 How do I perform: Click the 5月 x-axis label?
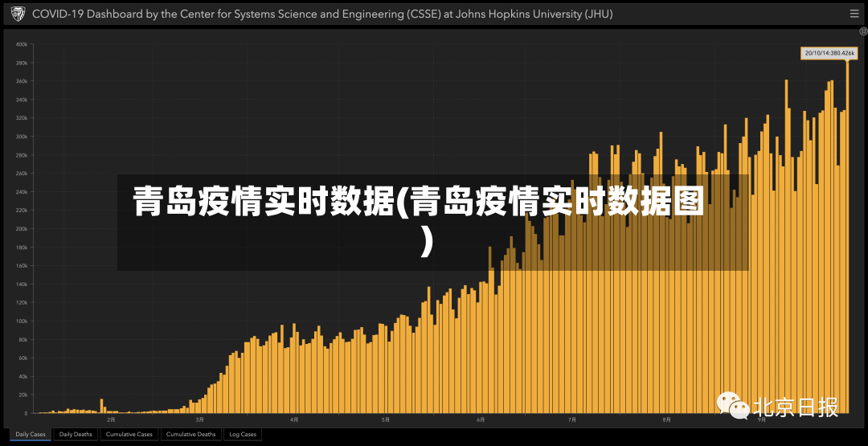click(x=386, y=419)
